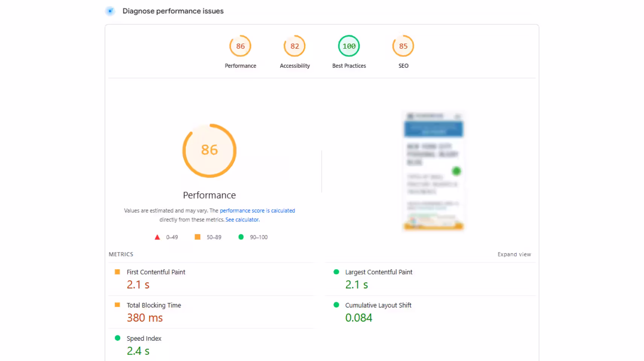
Task: Open the Performance score gauge 86
Action: coord(240,46)
